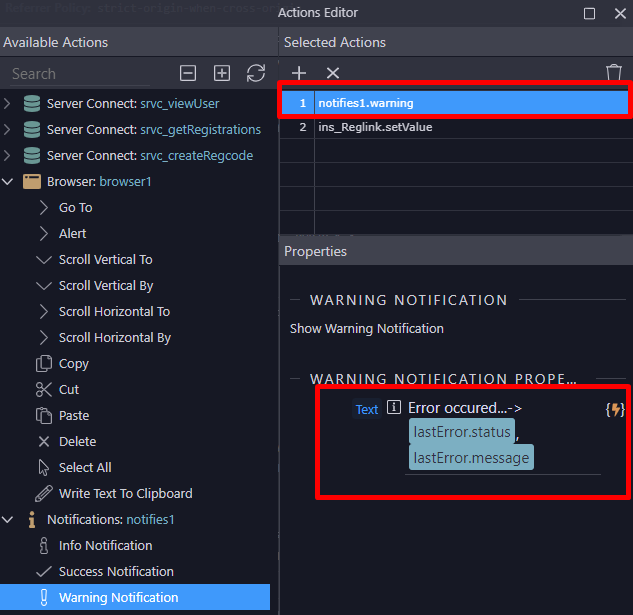Click the Write Text To Clipboard pencil icon

[44, 493]
